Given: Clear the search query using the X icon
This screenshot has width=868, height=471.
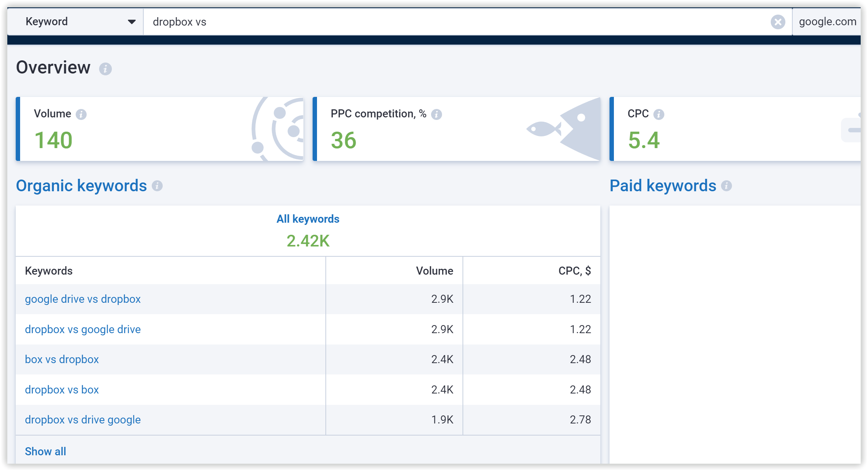Looking at the screenshot, I should click(778, 22).
